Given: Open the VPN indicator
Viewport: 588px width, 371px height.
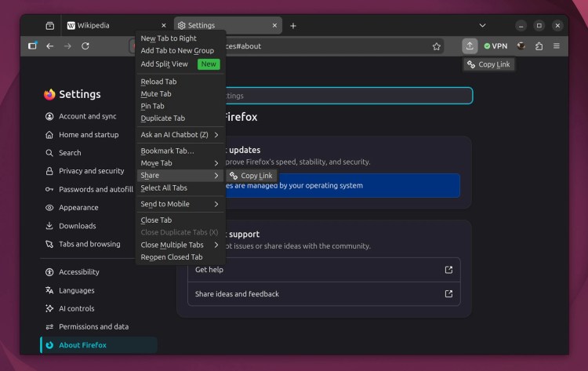Looking at the screenshot, I should coord(495,45).
